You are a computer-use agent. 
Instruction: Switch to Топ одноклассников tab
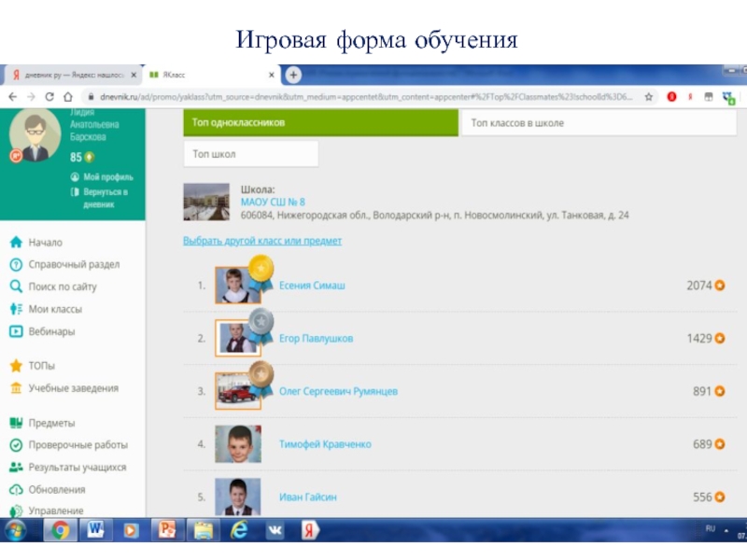point(320,123)
